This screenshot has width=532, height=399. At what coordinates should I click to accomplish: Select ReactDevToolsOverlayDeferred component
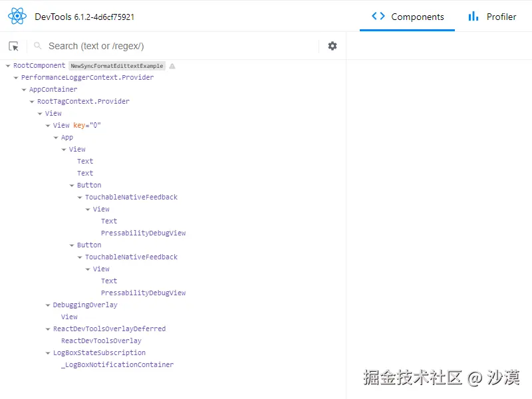110,329
